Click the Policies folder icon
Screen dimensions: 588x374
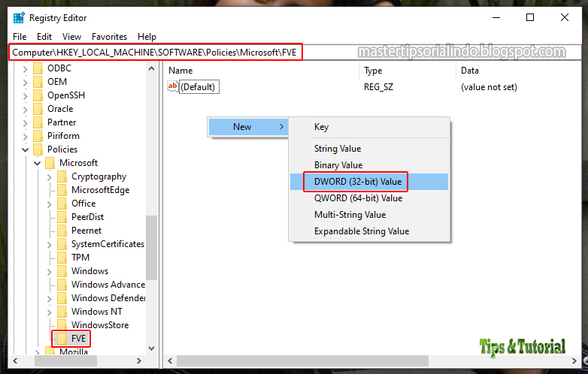pyautogui.click(x=38, y=149)
